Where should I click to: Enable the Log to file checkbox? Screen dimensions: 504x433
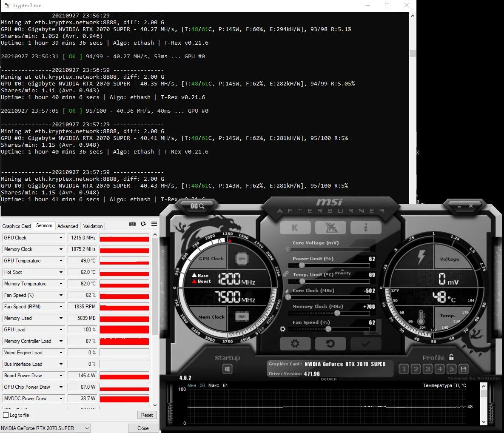coord(6,415)
